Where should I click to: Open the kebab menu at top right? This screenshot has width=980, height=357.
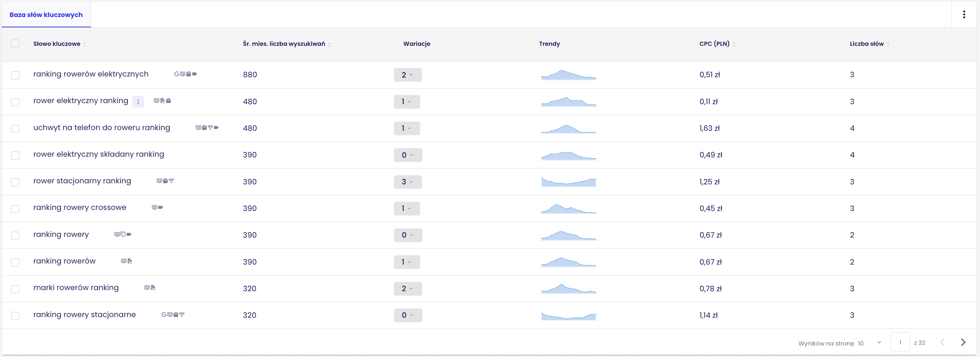(964, 14)
